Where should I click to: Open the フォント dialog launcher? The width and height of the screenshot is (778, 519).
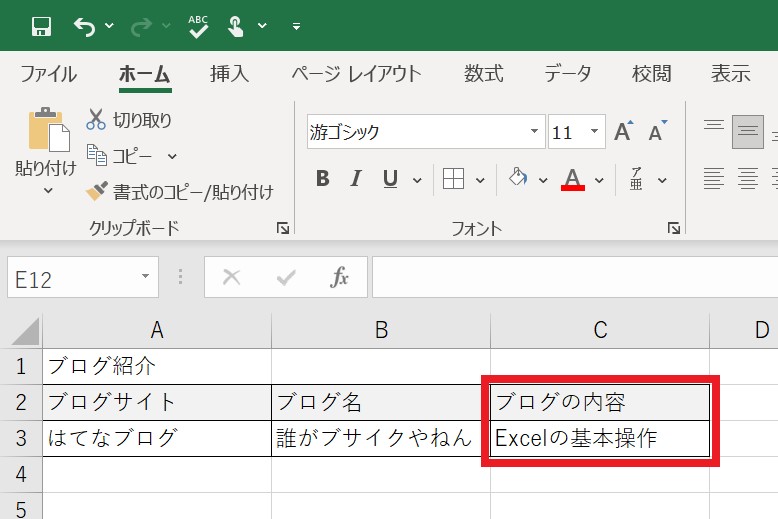click(x=673, y=228)
